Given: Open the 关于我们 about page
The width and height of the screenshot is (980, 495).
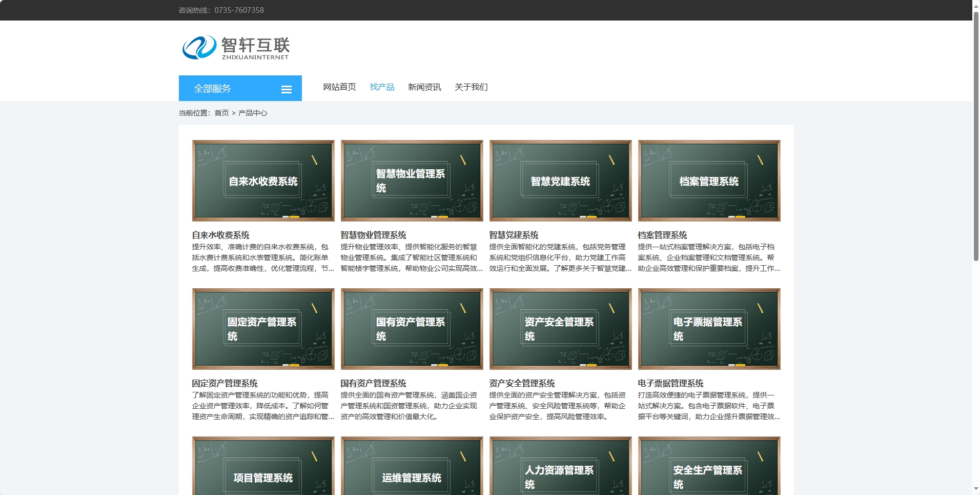Looking at the screenshot, I should [471, 87].
